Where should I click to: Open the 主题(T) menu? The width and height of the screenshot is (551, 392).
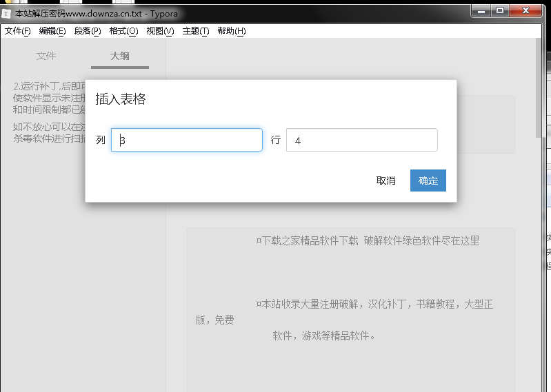pos(195,31)
